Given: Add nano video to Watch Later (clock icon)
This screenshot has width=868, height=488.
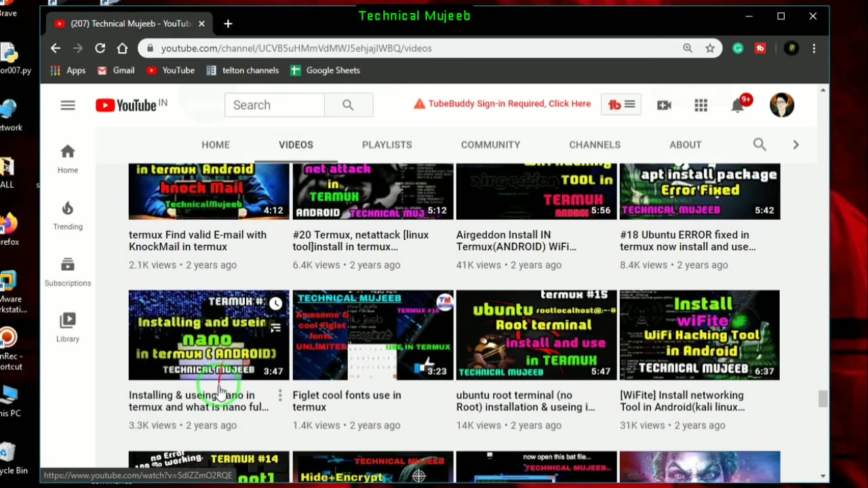Looking at the screenshot, I should click(x=275, y=304).
